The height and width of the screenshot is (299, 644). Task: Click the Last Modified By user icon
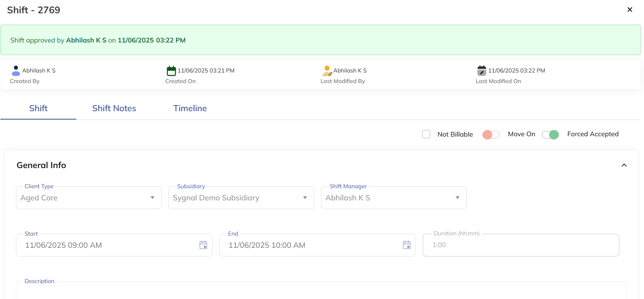[327, 71]
